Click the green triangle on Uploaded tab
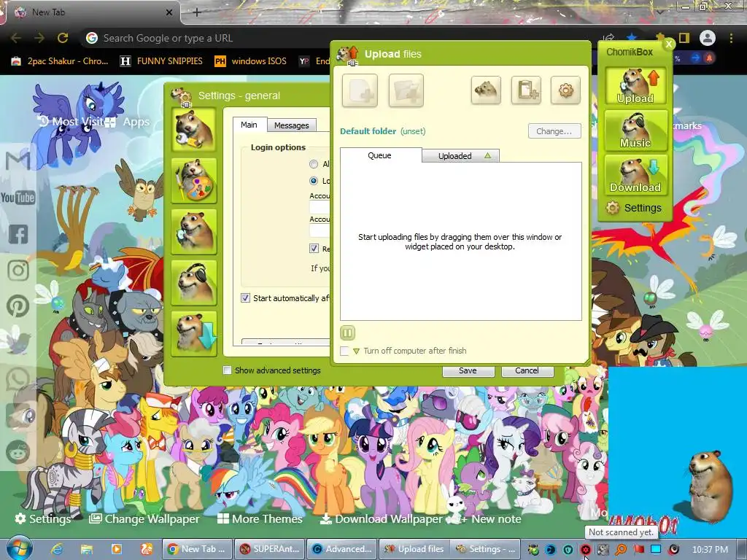Screen dimensions: 747x560 [487, 155]
